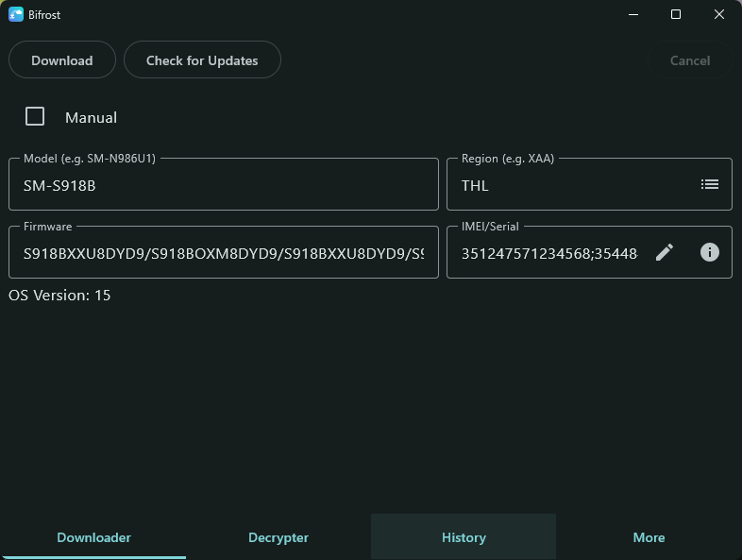The width and height of the screenshot is (742, 560).
Task: Open the More tab
Action: click(x=649, y=536)
